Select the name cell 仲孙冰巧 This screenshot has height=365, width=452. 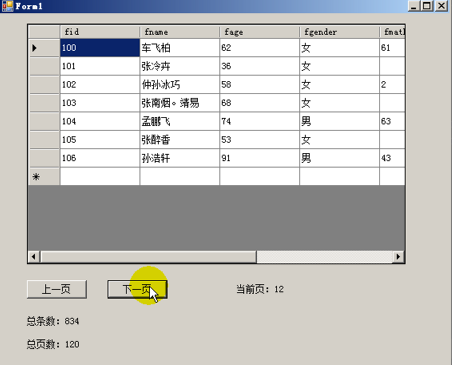[x=180, y=84]
